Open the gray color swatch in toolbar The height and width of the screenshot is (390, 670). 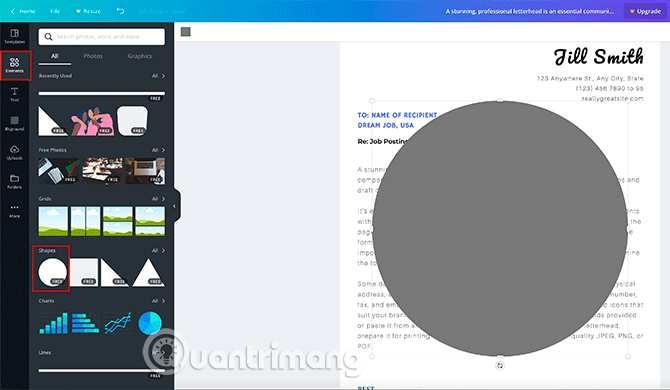pyautogui.click(x=185, y=32)
